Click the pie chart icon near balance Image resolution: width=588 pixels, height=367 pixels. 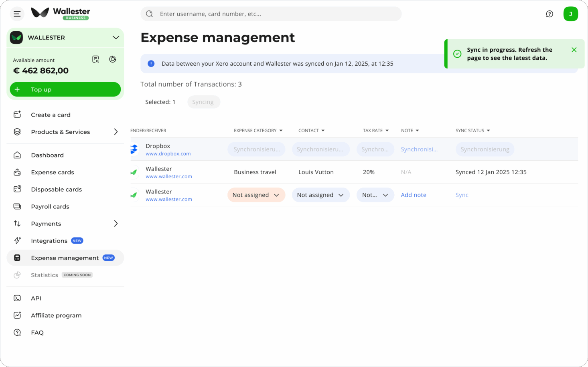[x=113, y=59]
